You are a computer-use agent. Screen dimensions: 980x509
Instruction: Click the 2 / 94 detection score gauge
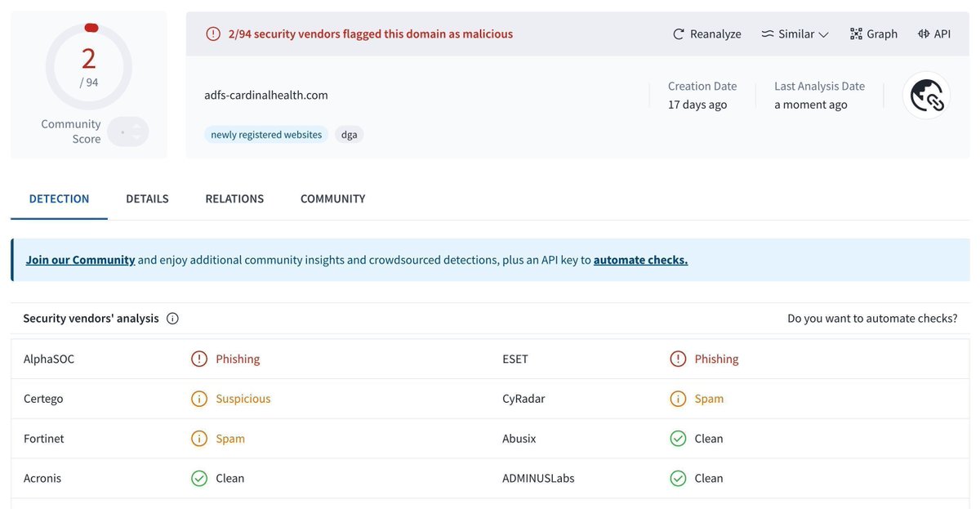(88, 66)
